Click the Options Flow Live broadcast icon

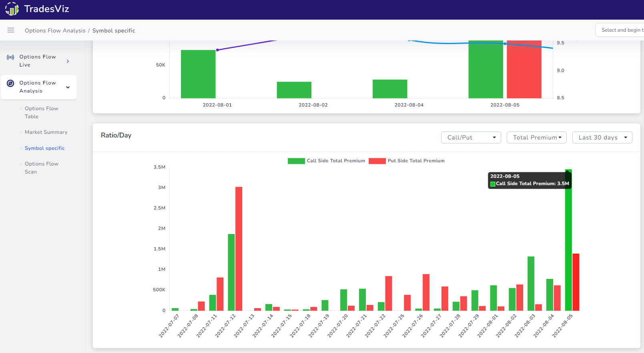coord(10,57)
